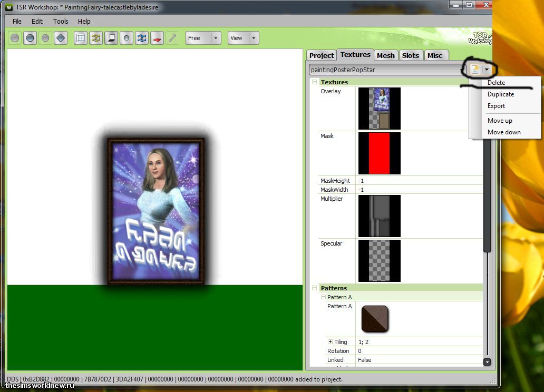Open the Help menu
The height and width of the screenshot is (392, 544).
click(84, 21)
